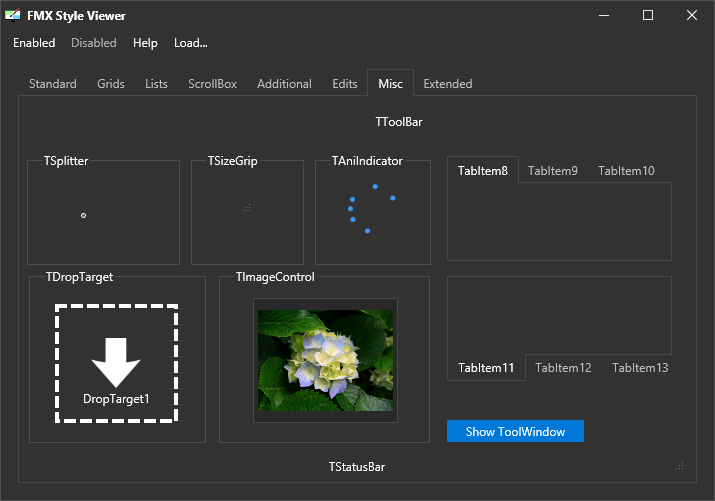Image resolution: width=715 pixels, height=501 pixels.
Task: Select the TabItem13 bottom tab
Action: click(640, 367)
